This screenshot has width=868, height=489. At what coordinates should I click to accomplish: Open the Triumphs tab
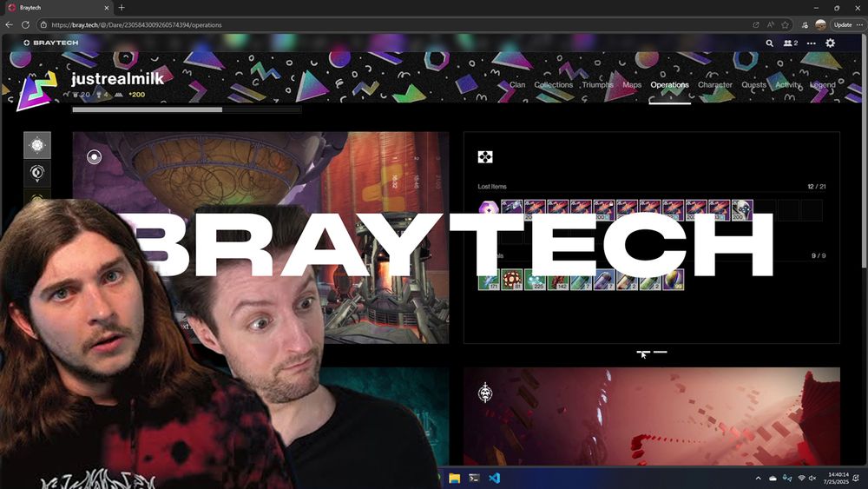point(598,85)
